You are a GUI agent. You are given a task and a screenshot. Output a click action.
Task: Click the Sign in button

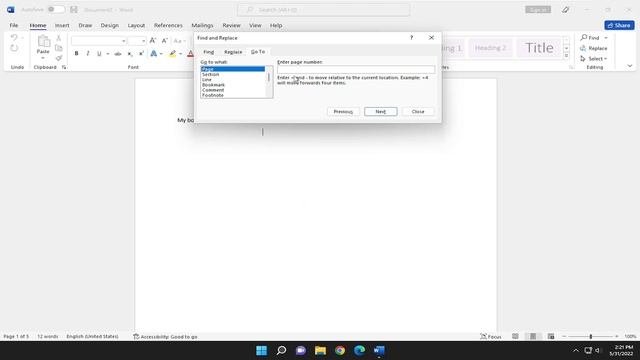coord(538,9)
